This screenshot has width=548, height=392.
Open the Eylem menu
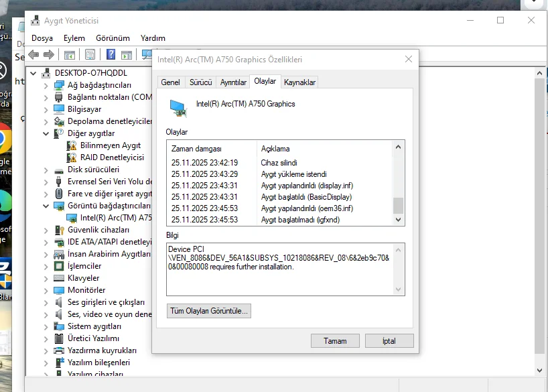click(74, 38)
